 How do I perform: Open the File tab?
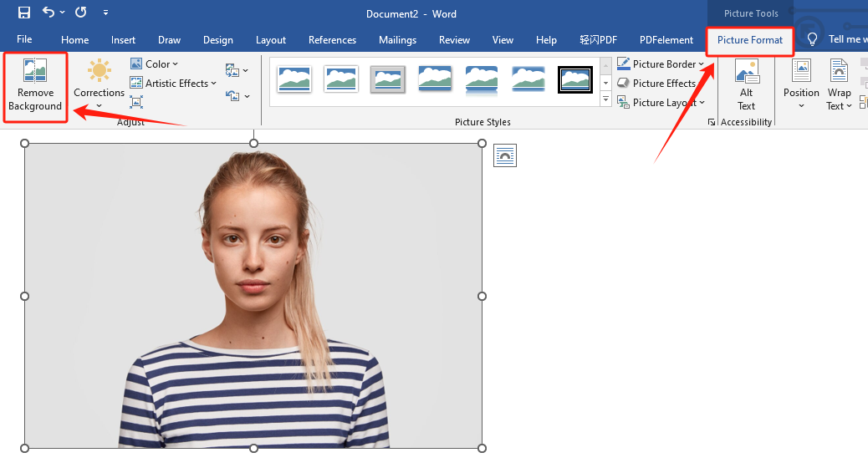(x=24, y=39)
